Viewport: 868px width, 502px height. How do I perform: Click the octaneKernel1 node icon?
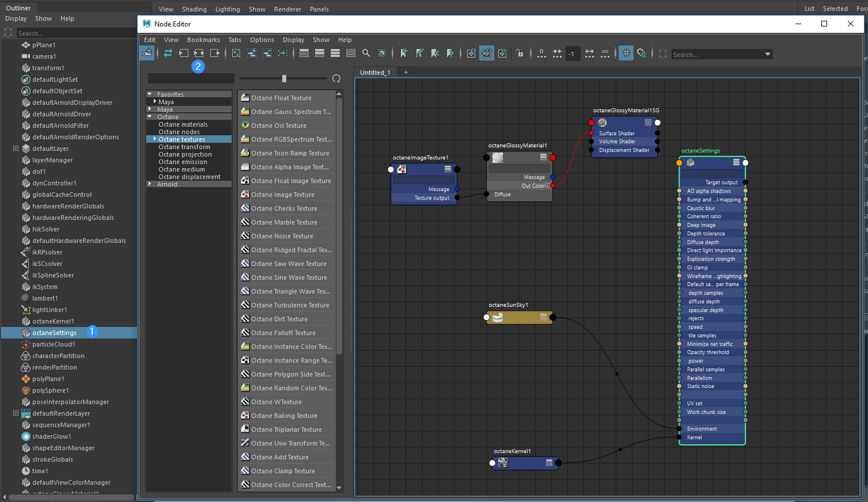point(503,463)
